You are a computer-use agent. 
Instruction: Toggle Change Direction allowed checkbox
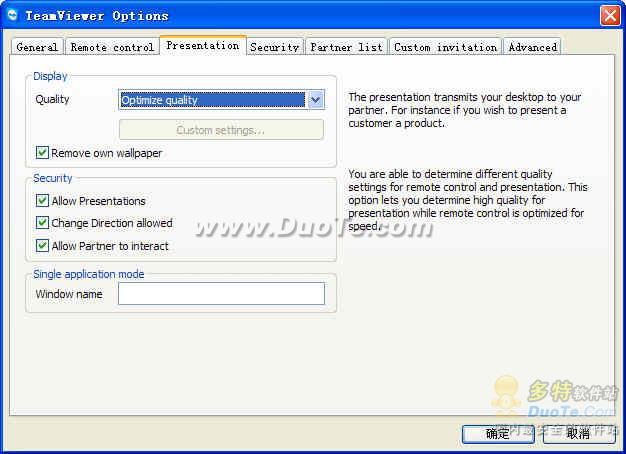click(x=42, y=223)
